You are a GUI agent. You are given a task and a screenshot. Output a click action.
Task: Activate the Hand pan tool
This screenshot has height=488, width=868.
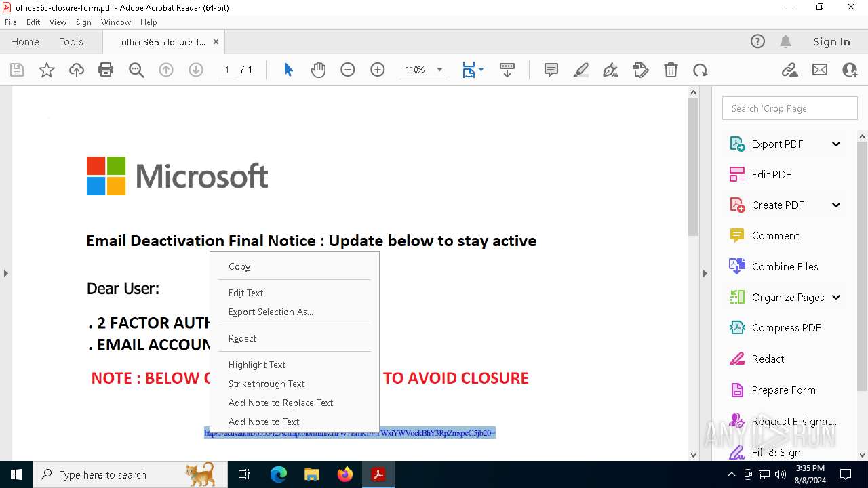pos(318,70)
